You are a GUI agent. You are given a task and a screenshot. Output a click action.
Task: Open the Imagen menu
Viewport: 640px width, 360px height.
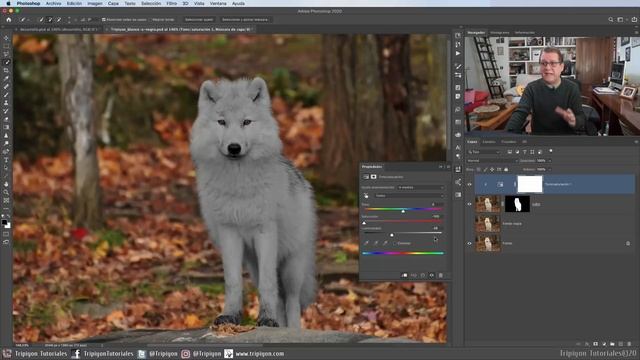point(95,3)
